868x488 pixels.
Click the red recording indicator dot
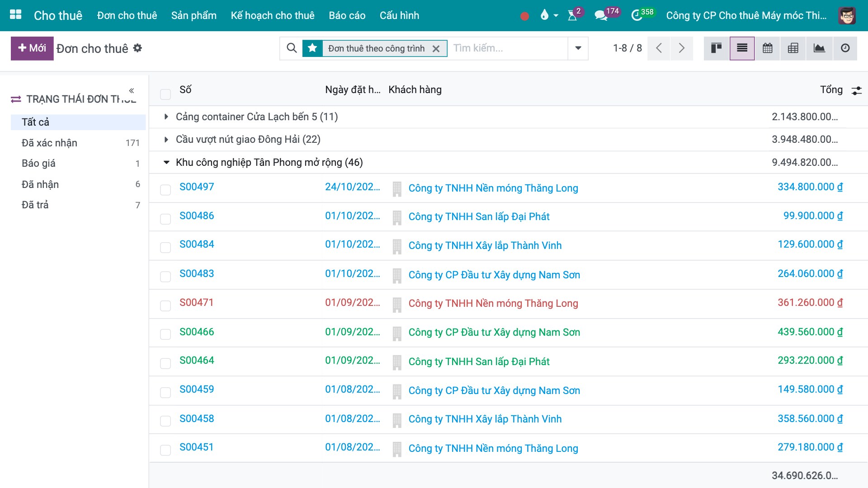(524, 16)
